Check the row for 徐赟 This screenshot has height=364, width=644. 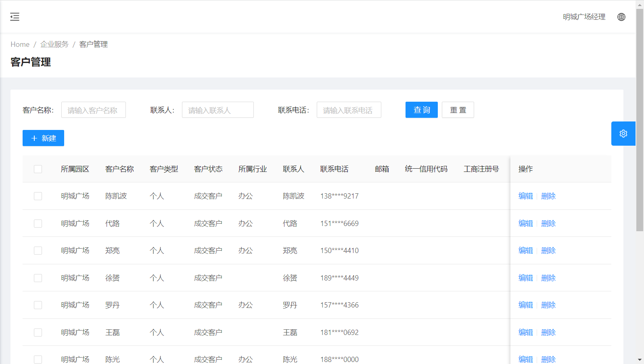coord(38,278)
